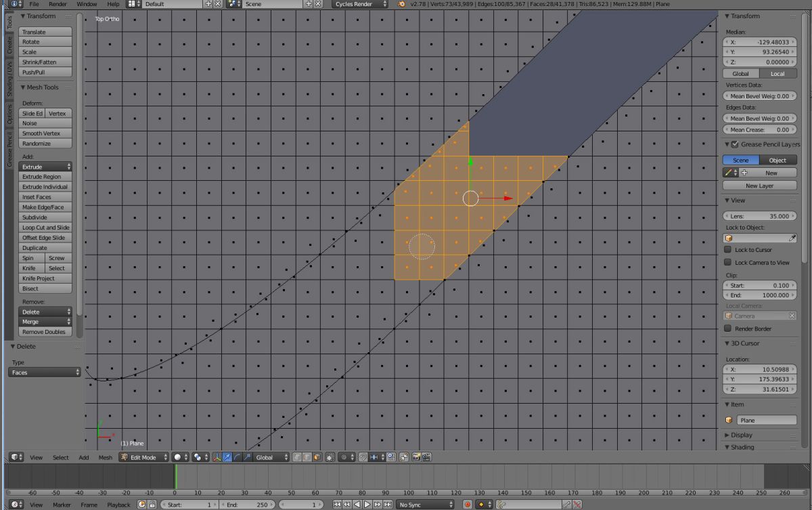Jump to end frame in timeline
Viewport: 812px width, 510px height.
(x=388, y=505)
